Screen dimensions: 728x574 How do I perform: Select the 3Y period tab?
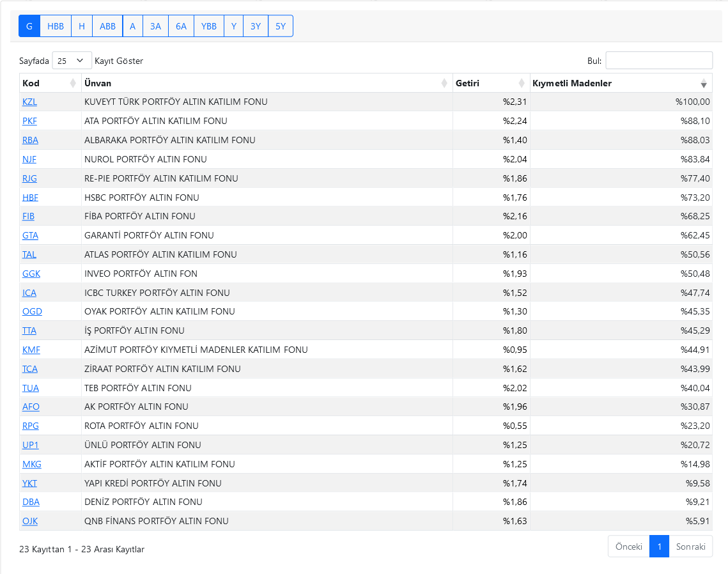256,26
